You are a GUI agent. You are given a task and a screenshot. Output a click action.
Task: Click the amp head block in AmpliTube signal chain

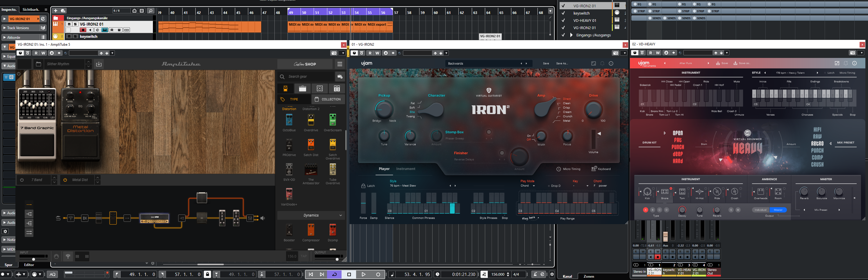coord(155,218)
